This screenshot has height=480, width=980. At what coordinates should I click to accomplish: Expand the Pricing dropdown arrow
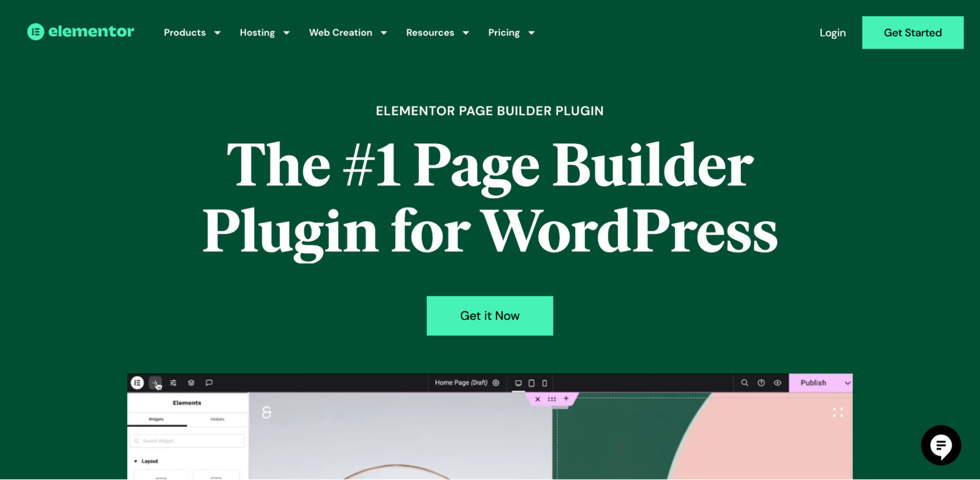[531, 33]
